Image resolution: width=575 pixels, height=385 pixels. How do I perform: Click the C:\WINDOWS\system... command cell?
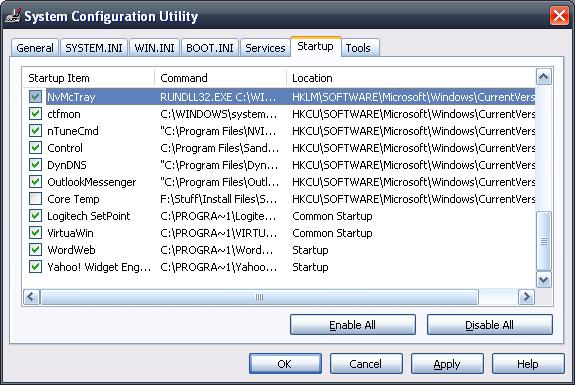click(x=219, y=114)
